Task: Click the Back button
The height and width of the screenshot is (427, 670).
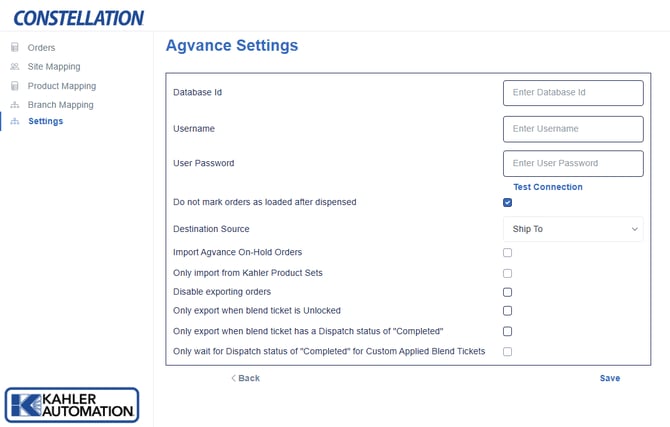Action: 245,378
